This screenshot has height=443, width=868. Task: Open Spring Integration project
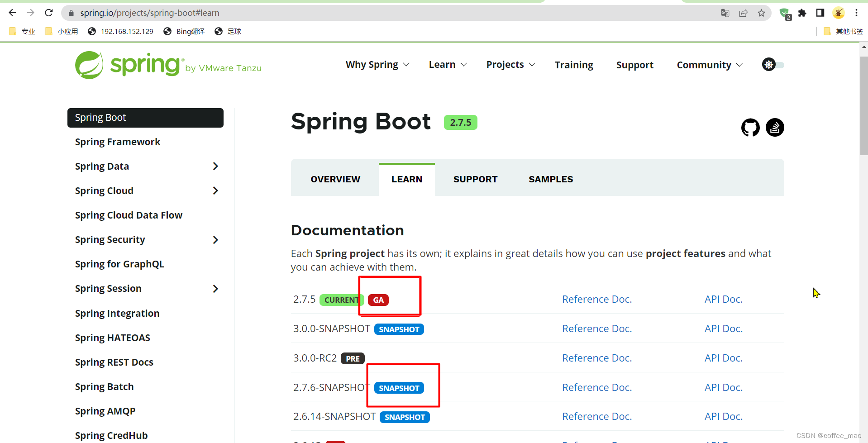pyautogui.click(x=117, y=313)
